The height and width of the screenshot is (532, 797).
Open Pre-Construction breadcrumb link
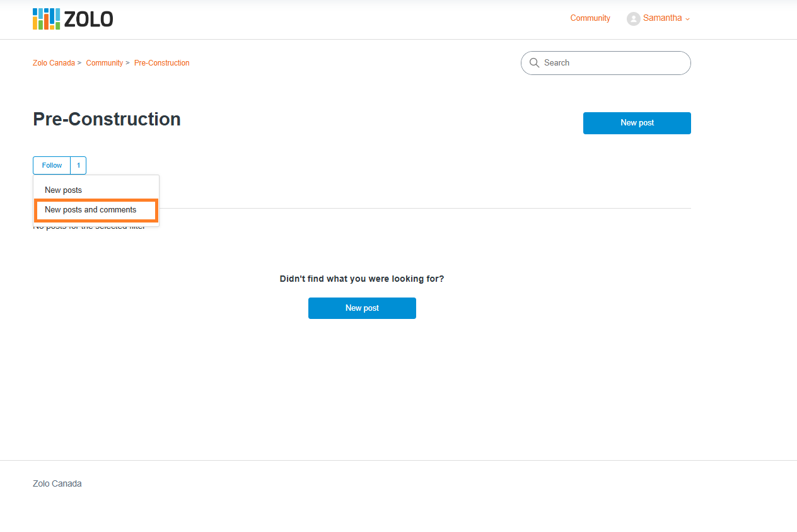coord(162,63)
